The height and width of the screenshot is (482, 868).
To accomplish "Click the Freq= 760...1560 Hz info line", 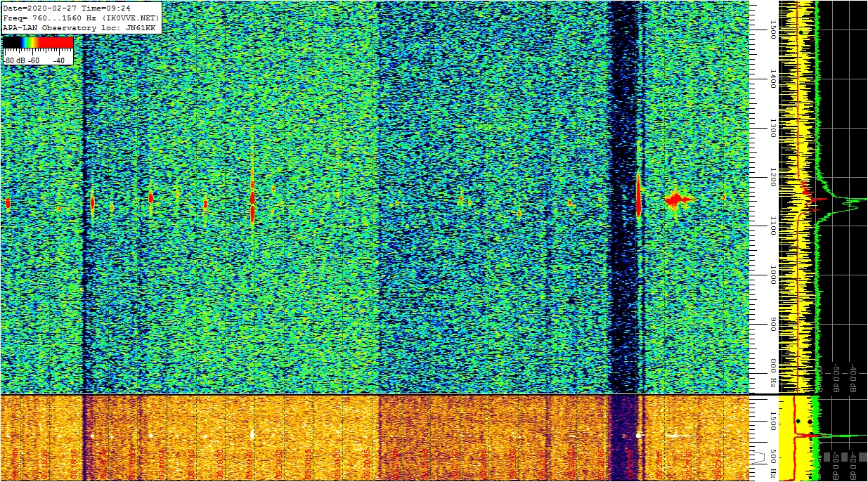I will (81, 18).
